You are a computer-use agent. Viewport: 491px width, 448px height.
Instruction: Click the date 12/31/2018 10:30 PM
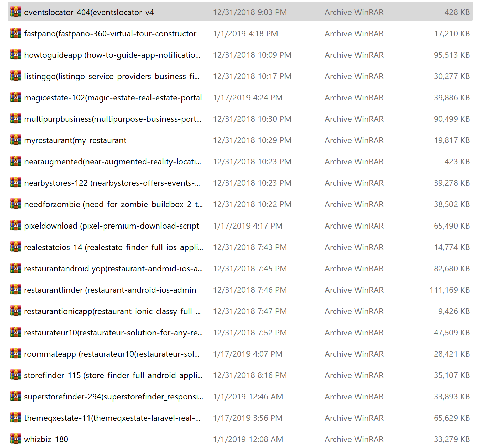tap(252, 119)
